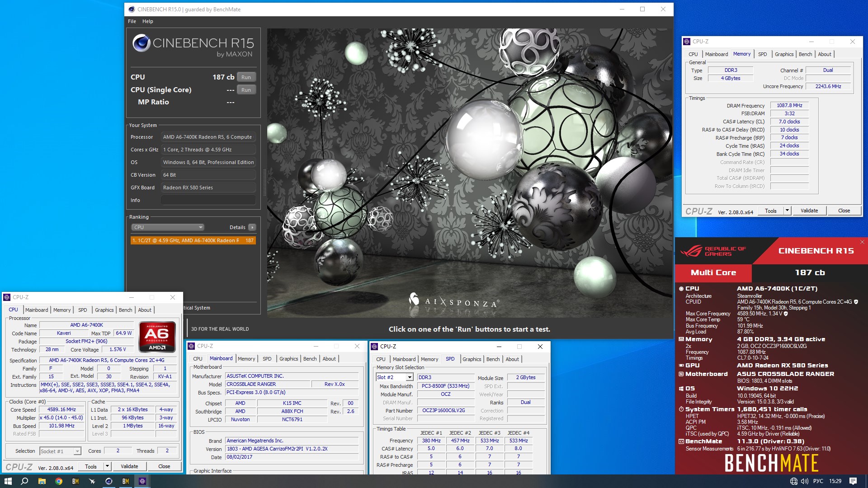Launch Google Chrome from the taskbar
Screen dimensions: 868x488
(58, 481)
